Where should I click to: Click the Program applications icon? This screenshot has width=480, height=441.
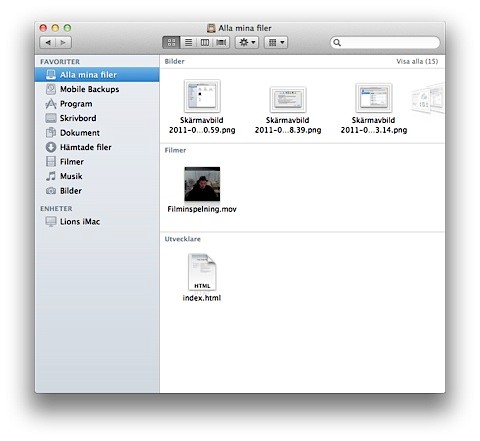(x=51, y=104)
